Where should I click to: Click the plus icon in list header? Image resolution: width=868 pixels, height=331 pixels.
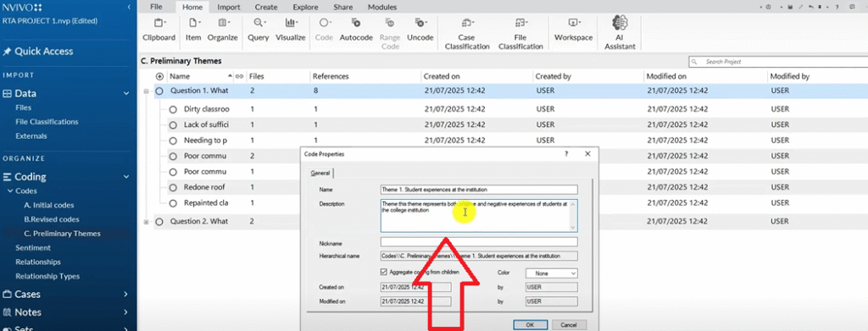[x=160, y=76]
